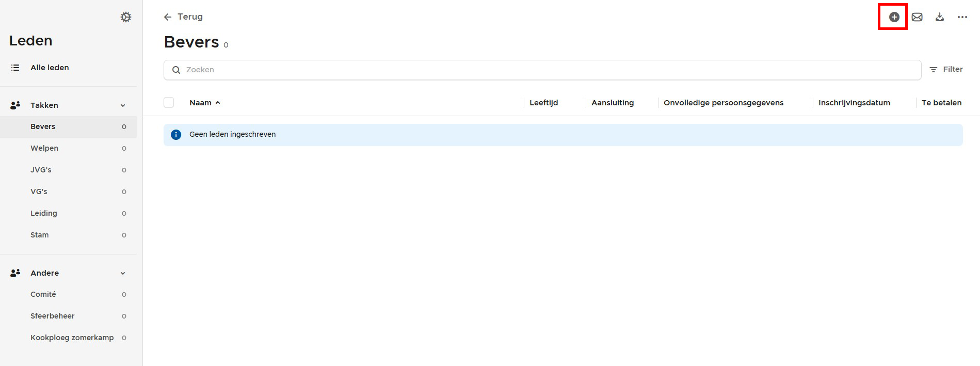Click the add member plus icon
The width and height of the screenshot is (980, 366).
894,17
